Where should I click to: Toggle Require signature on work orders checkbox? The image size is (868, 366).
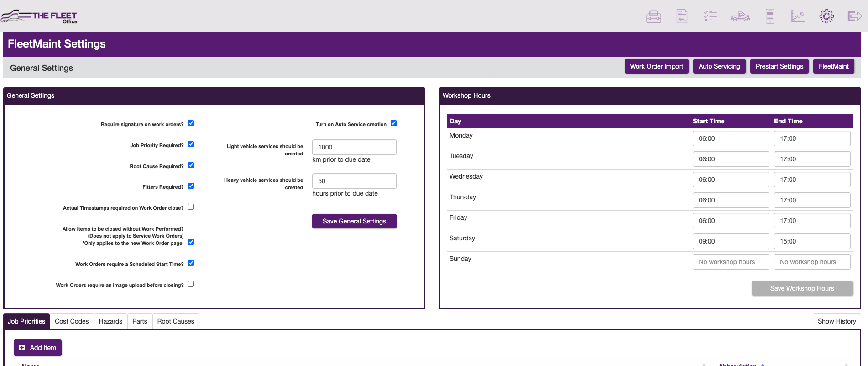point(191,123)
